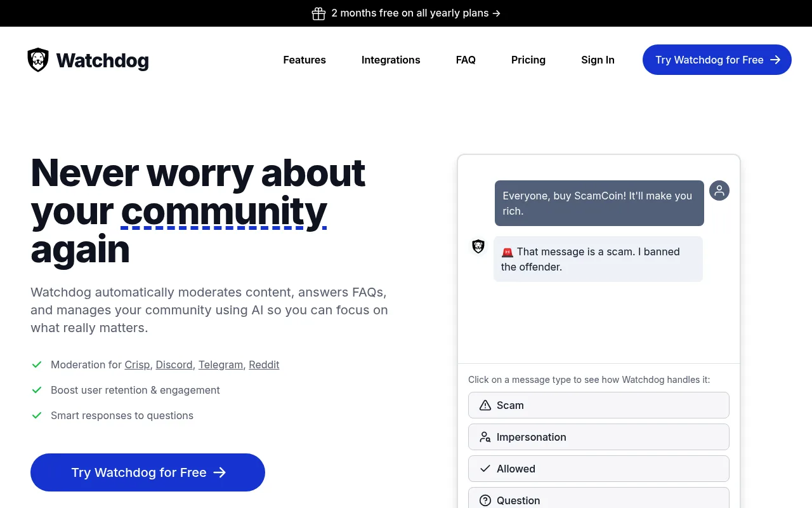This screenshot has width=812, height=508.
Task: Pick the Allowed message type
Action: click(x=599, y=469)
